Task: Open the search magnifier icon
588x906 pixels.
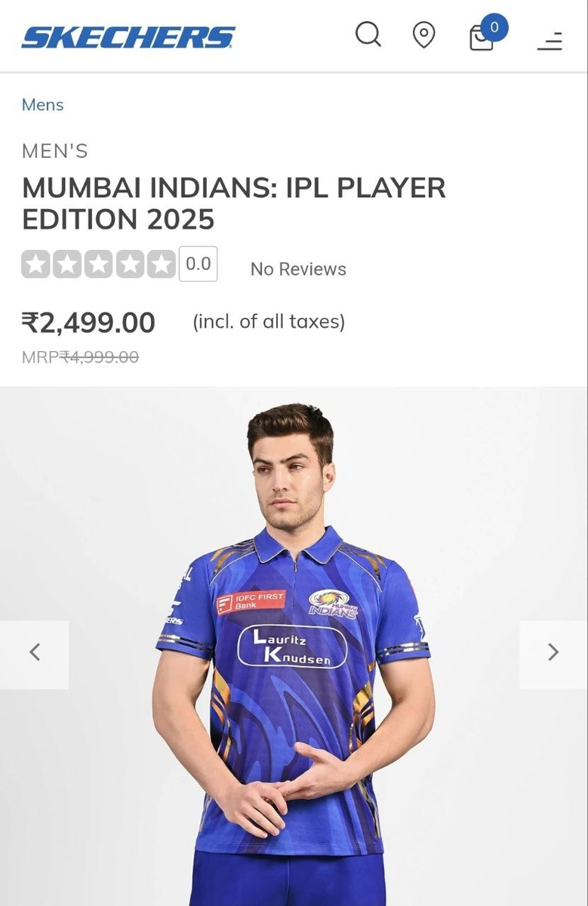Action: coord(368,35)
